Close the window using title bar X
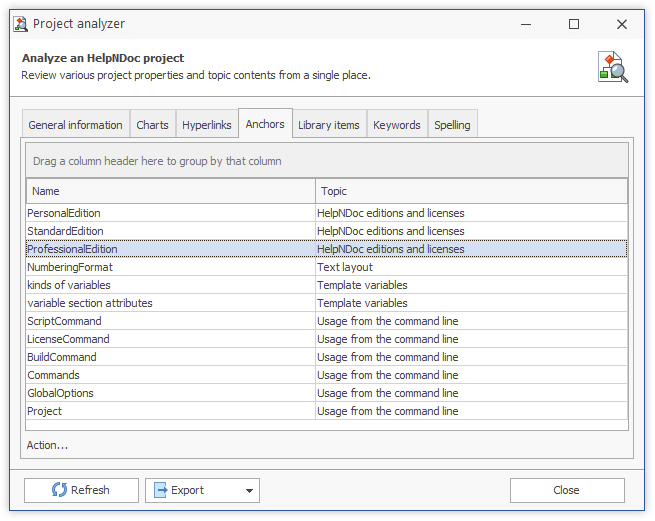This screenshot has height=521, width=655. 622,24
